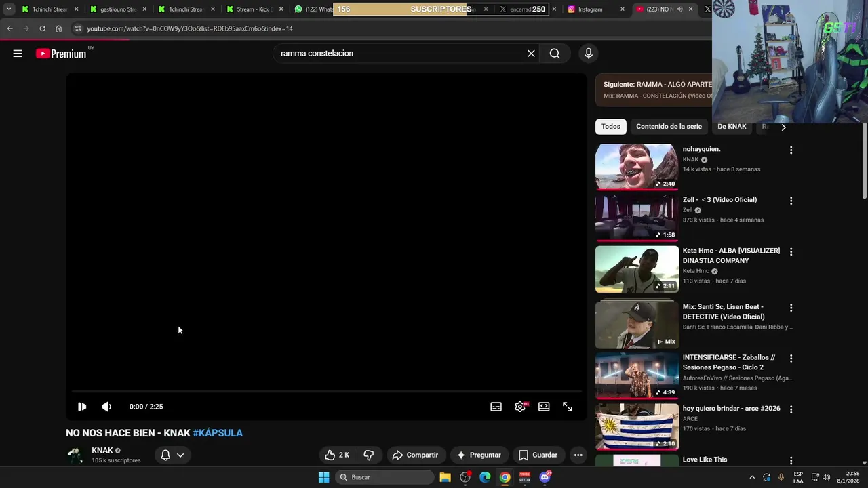Open File Explorer from the taskbar
Viewport: 868px width, 488px height.
tap(445, 477)
